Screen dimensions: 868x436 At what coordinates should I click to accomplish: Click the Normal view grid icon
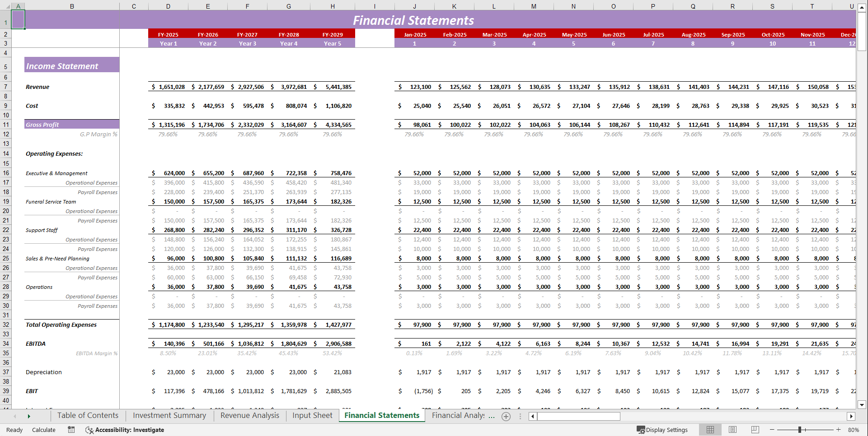[x=710, y=430]
